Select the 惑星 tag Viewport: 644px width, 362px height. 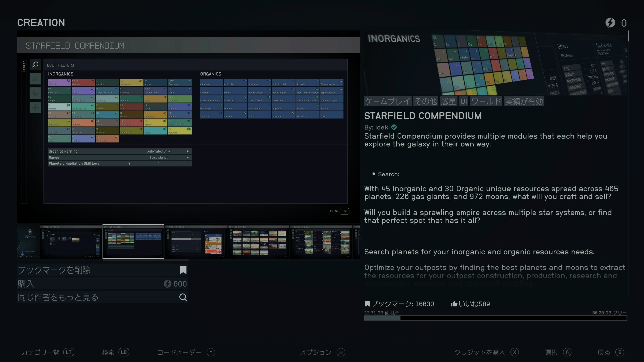click(x=448, y=101)
